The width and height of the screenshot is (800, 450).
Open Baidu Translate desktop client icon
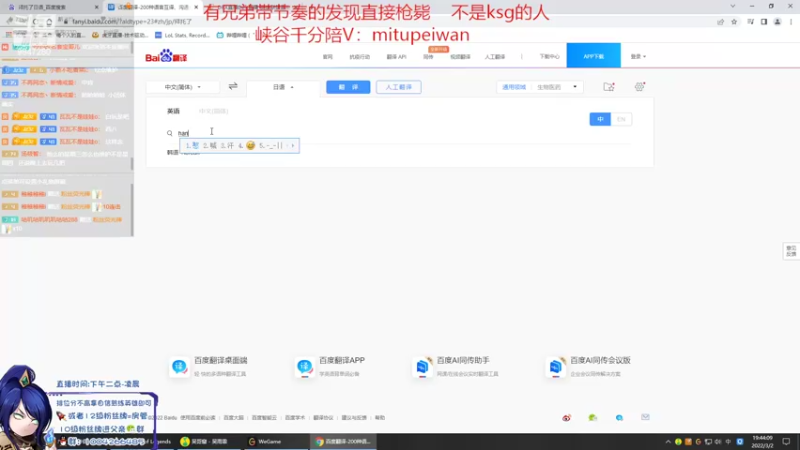click(x=179, y=366)
